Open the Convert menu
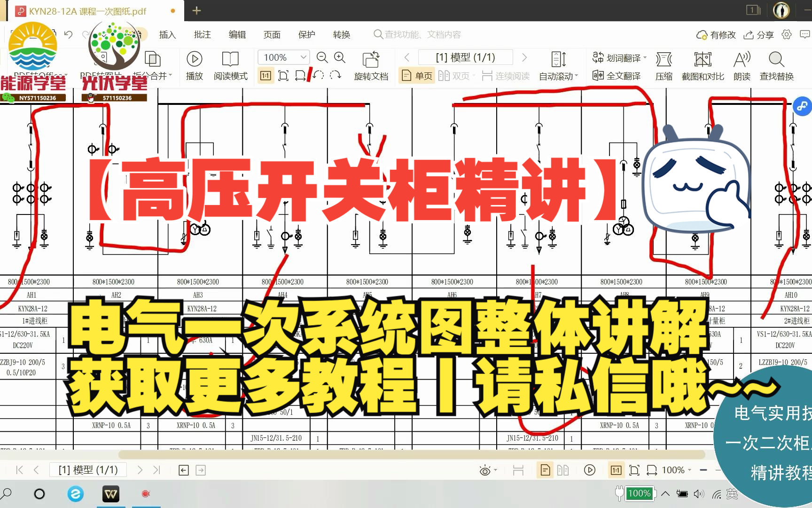 341,34
